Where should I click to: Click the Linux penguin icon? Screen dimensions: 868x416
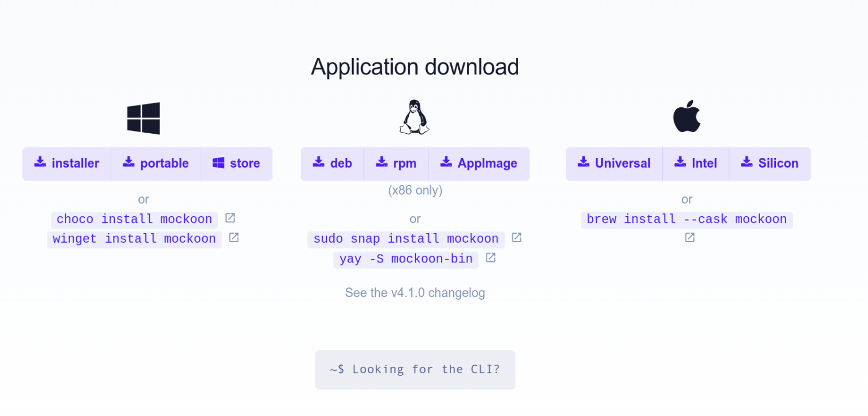tap(415, 116)
